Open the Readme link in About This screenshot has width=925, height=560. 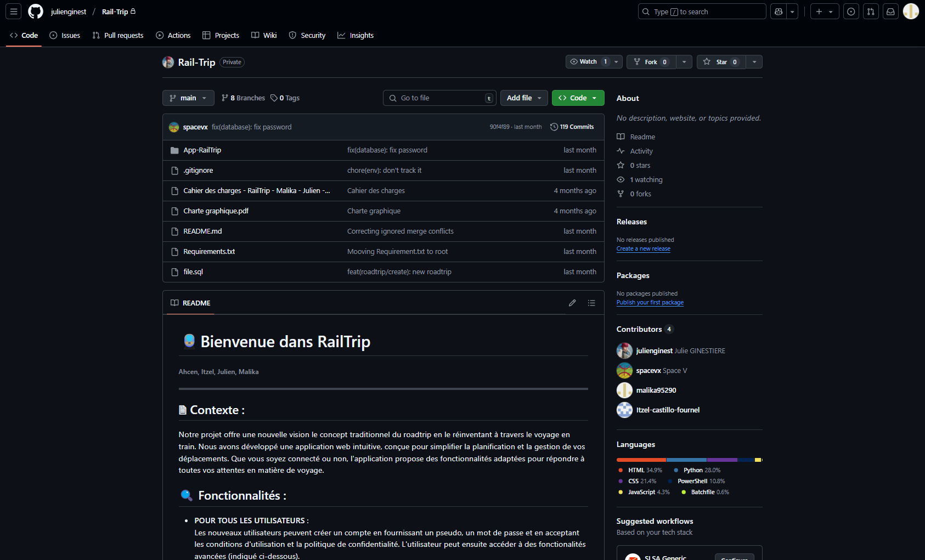point(636,137)
